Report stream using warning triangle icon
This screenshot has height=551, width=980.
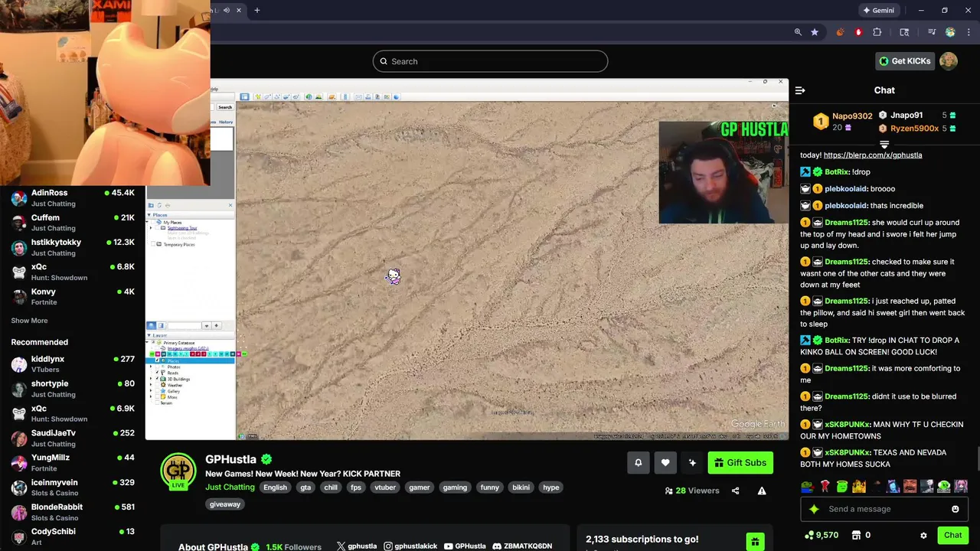point(762,491)
